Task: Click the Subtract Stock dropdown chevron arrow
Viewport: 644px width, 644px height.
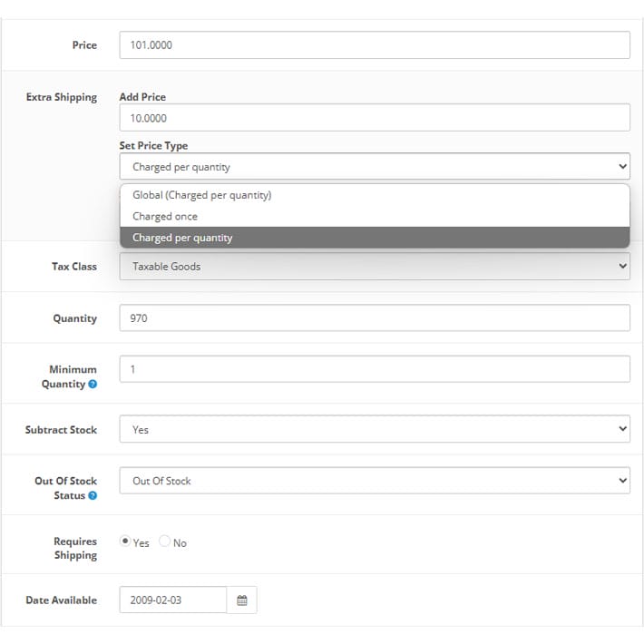Action: pos(622,429)
